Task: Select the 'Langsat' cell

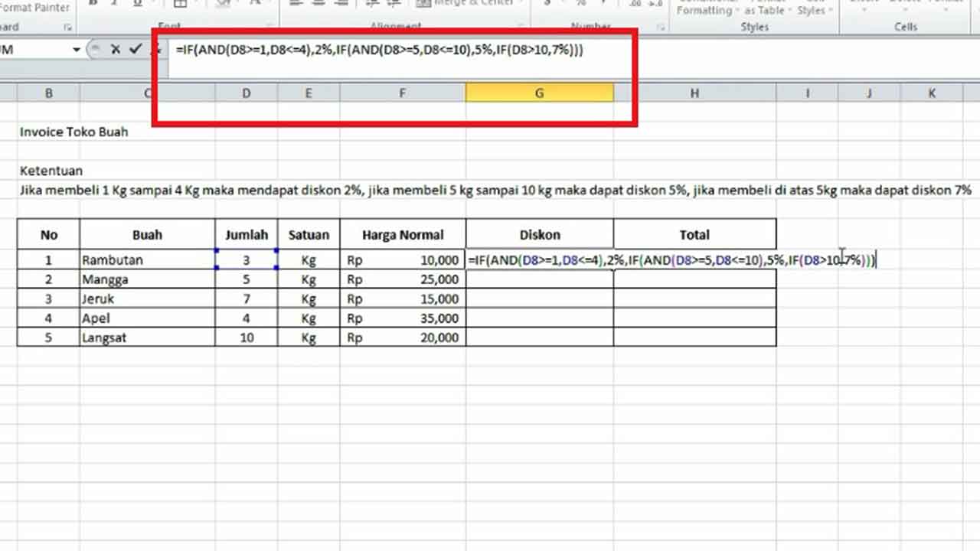Action: tap(147, 337)
